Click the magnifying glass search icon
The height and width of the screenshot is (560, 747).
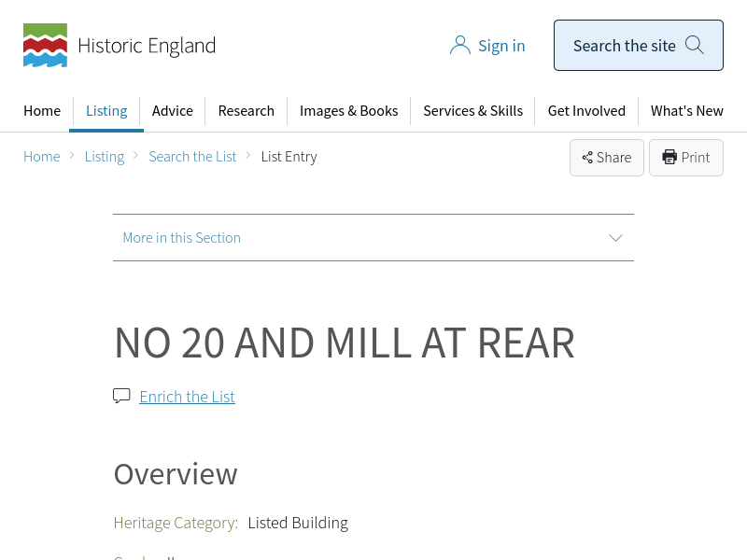694,45
